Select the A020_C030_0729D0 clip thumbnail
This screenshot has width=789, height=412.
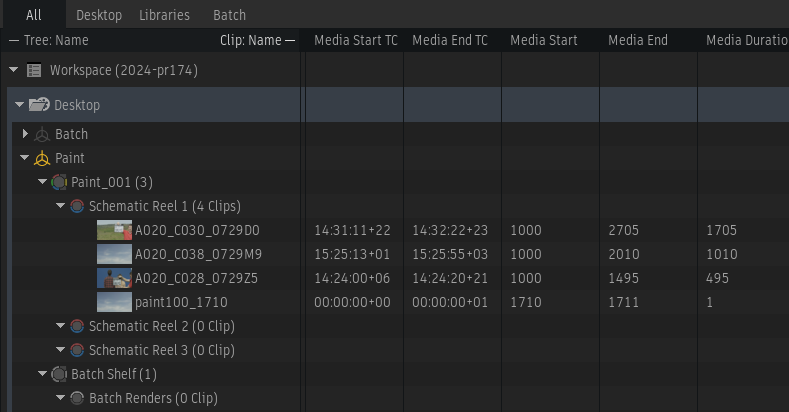(114, 230)
